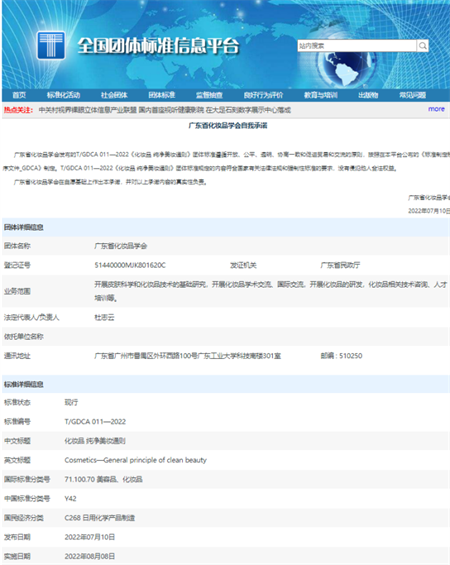Click the Chinese title 化妆品 纯净美妆通则
Screen dimensions: 450x565
tap(95, 441)
